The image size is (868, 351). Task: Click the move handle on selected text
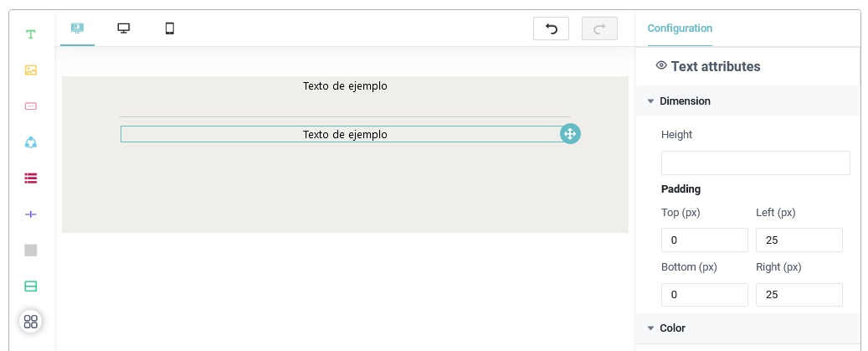click(570, 134)
